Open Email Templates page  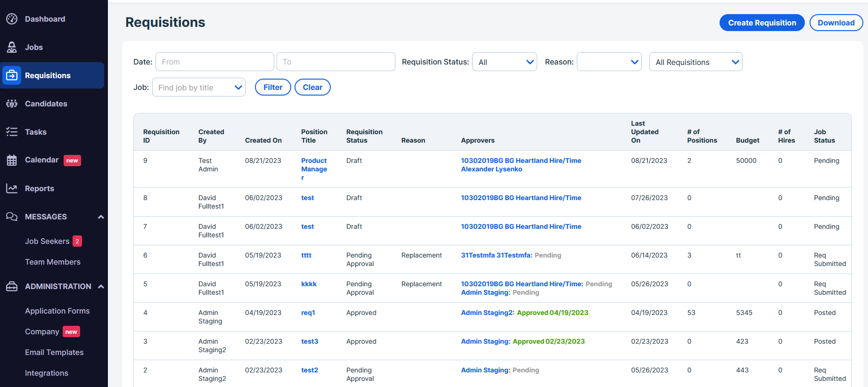pyautogui.click(x=54, y=352)
